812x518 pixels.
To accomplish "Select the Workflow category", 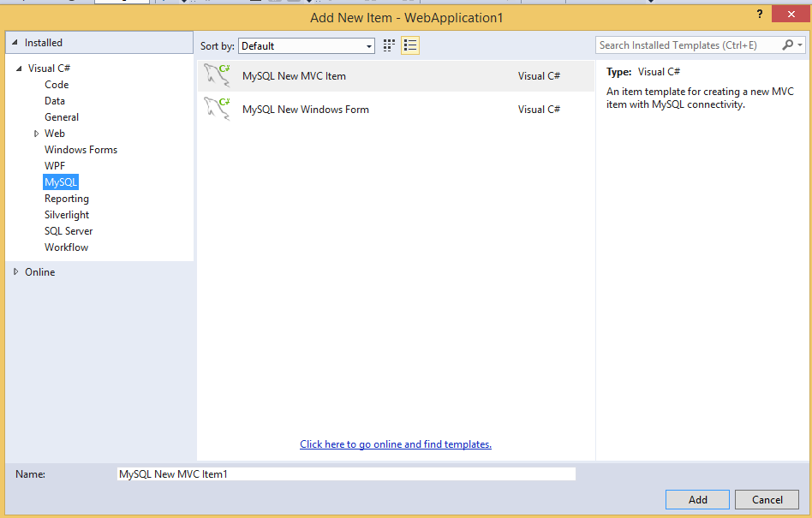I will pyautogui.click(x=66, y=247).
